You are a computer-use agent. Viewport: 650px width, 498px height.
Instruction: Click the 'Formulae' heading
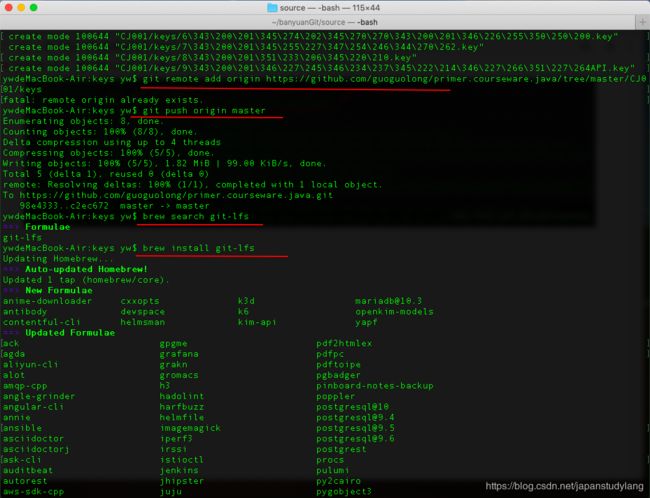pos(48,227)
